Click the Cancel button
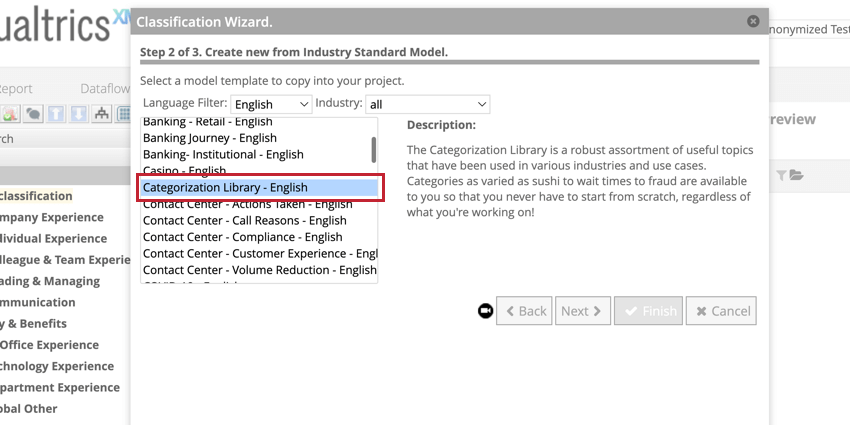Viewport: 850px width, 425px height. coord(721,311)
